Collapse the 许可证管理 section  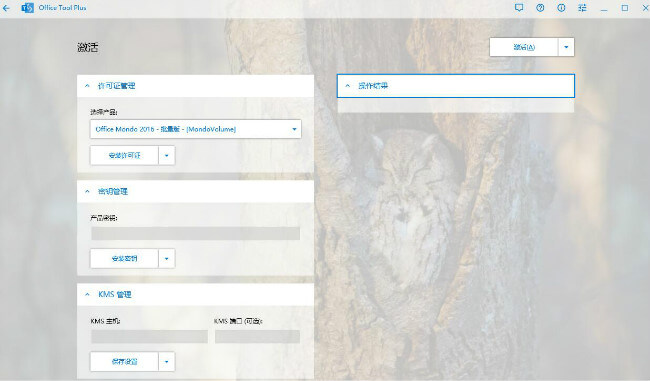(195, 86)
